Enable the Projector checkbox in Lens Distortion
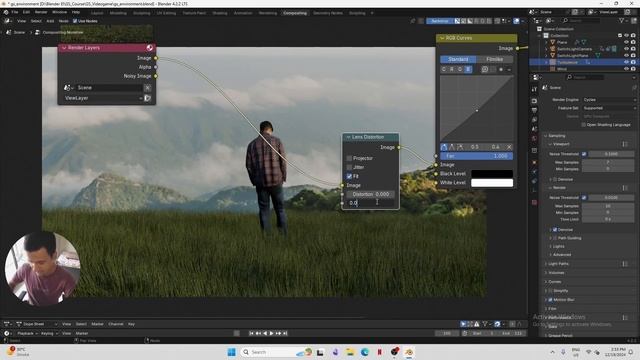Image resolution: width=640 pixels, height=360 pixels. point(349,158)
